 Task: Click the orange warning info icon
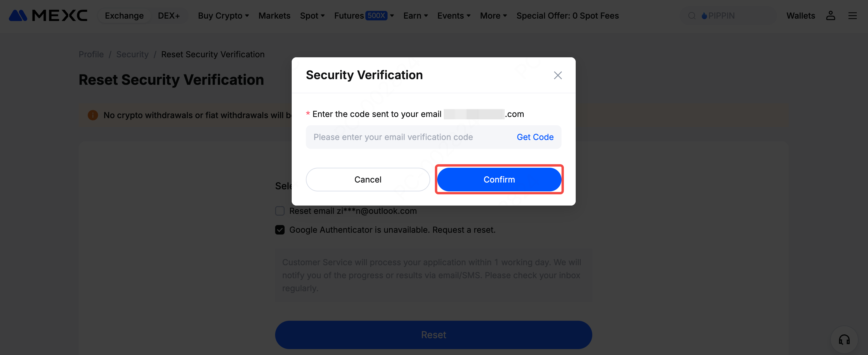pyautogui.click(x=93, y=115)
